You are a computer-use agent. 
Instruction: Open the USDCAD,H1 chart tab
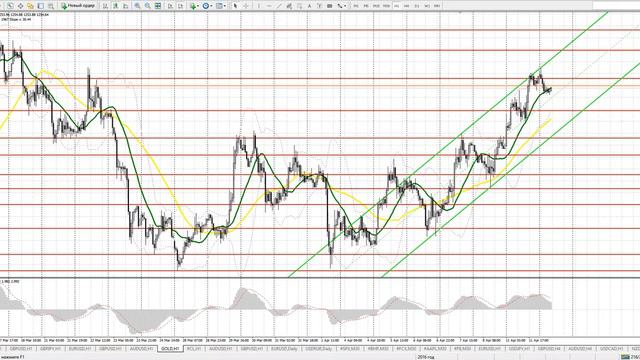(611, 349)
